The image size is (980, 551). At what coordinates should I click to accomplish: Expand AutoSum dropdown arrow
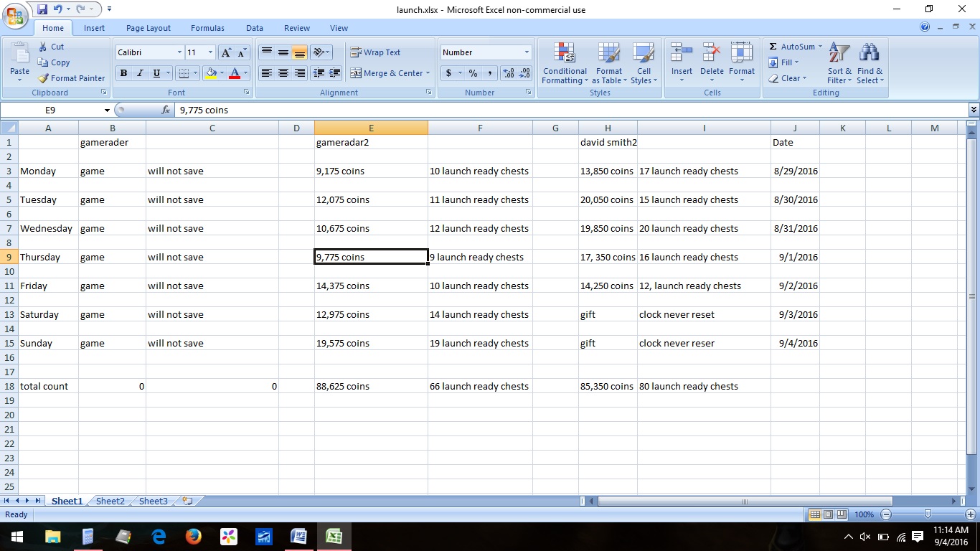point(820,47)
